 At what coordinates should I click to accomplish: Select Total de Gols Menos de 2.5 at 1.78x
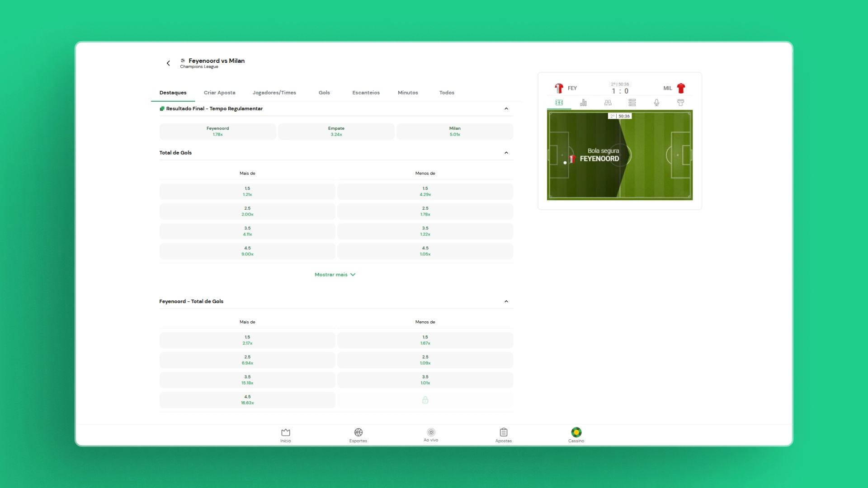click(425, 211)
